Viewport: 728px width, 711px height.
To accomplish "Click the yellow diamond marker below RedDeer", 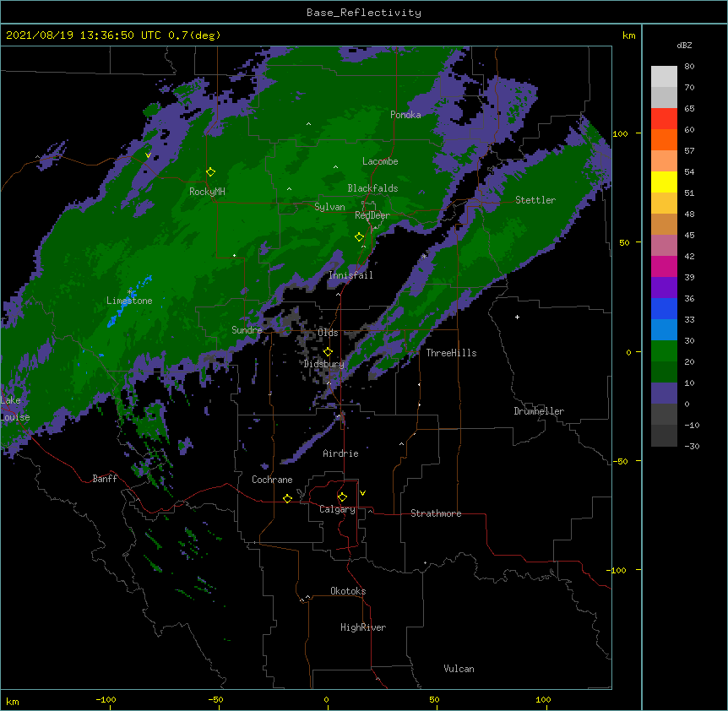I will coord(359,237).
